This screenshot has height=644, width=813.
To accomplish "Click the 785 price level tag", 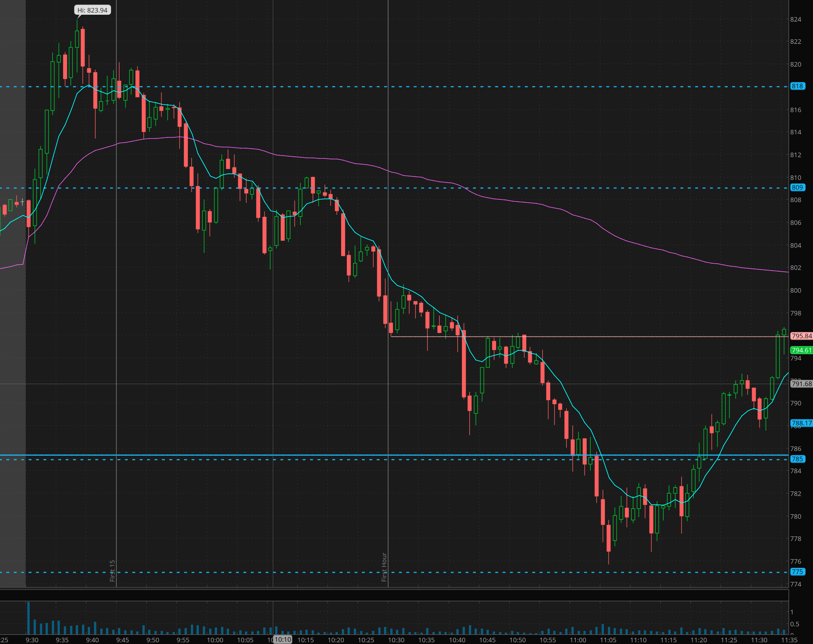I will [x=797, y=459].
